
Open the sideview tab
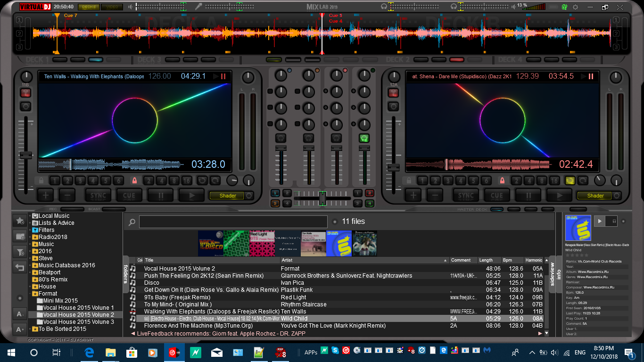tap(553, 274)
